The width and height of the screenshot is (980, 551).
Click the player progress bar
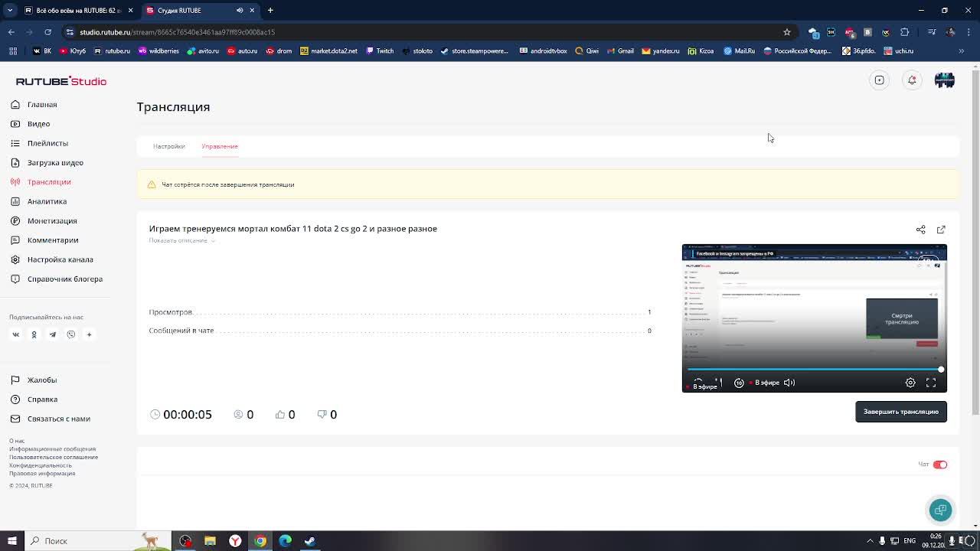point(815,370)
